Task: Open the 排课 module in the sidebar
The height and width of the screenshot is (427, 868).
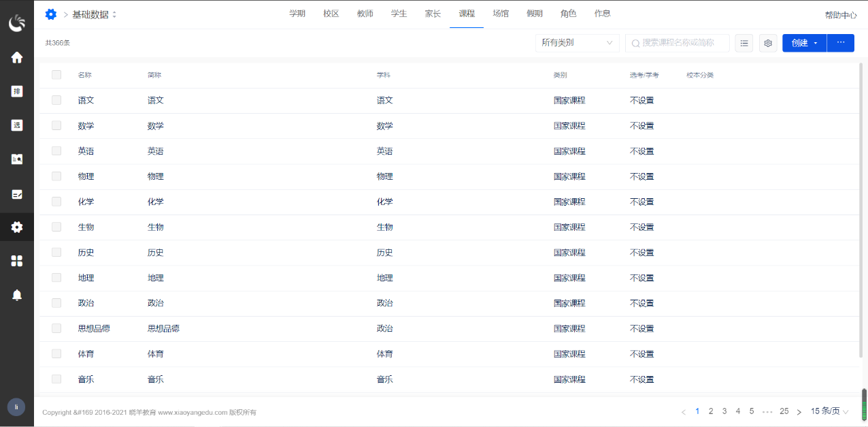Action: coord(16,91)
